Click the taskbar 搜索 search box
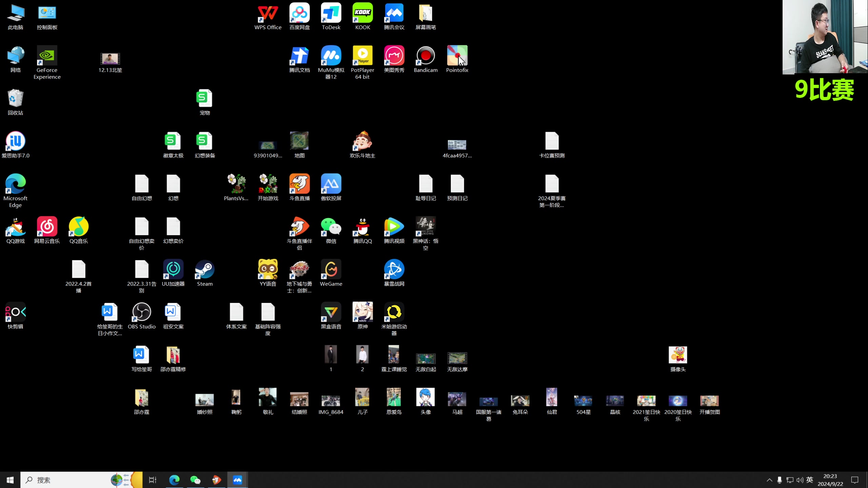 (81, 480)
